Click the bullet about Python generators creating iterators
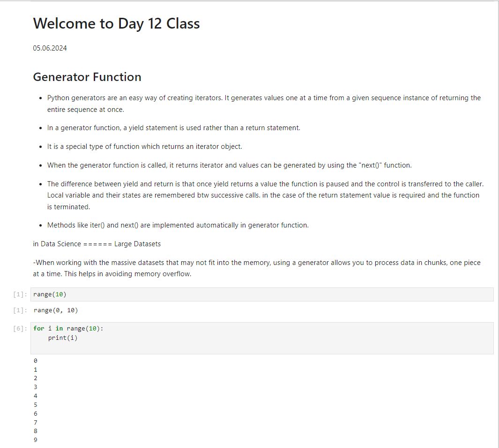499x448 pixels. [264, 103]
